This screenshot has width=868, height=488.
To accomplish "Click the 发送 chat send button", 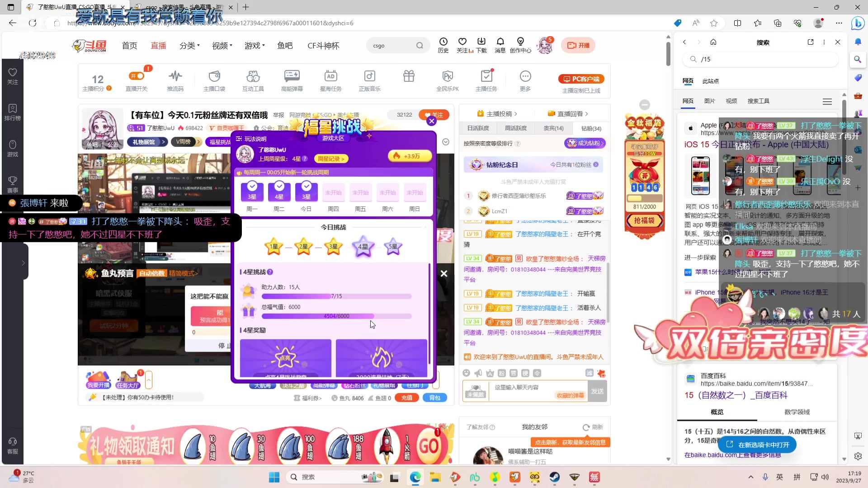I will 597,391.
